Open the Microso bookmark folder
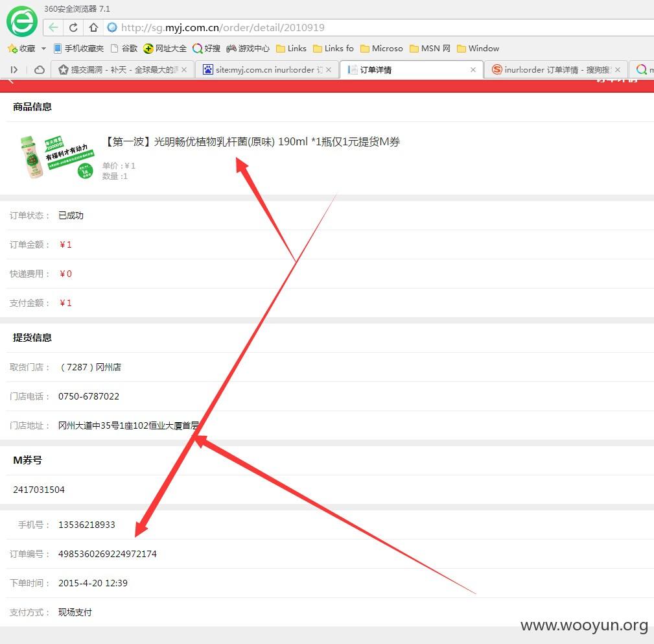The image size is (654, 644). coord(382,49)
